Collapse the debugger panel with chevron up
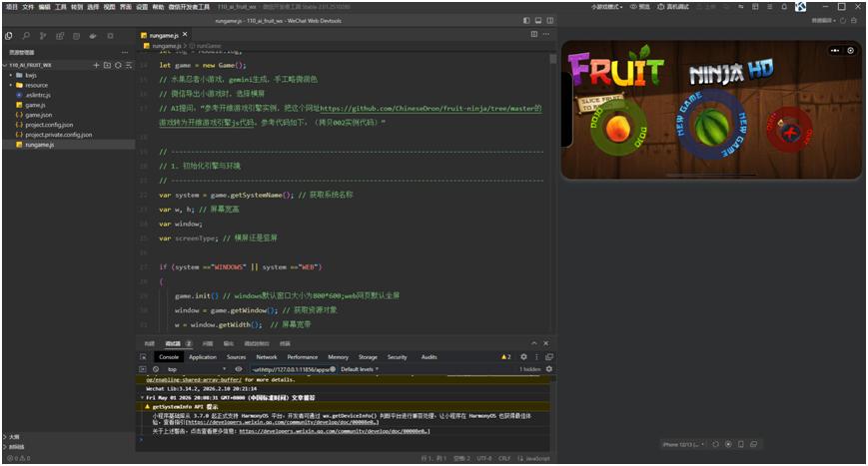Image resolution: width=868 pixels, height=466 pixels. point(534,343)
